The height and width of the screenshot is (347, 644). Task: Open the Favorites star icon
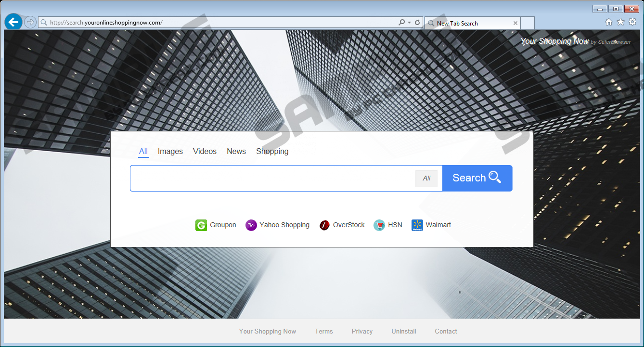(x=620, y=22)
